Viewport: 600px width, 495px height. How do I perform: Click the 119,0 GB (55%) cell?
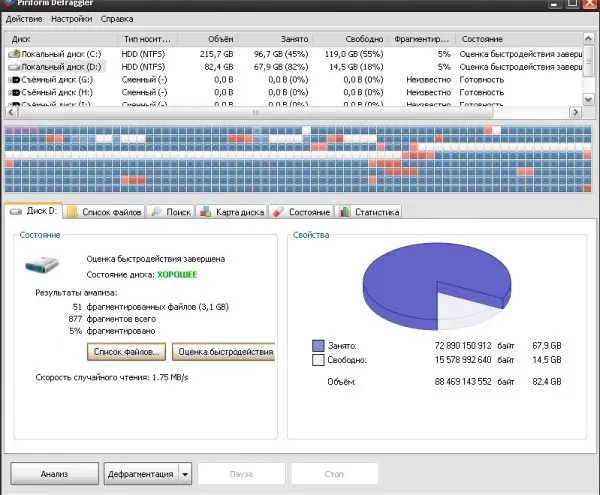click(354, 54)
